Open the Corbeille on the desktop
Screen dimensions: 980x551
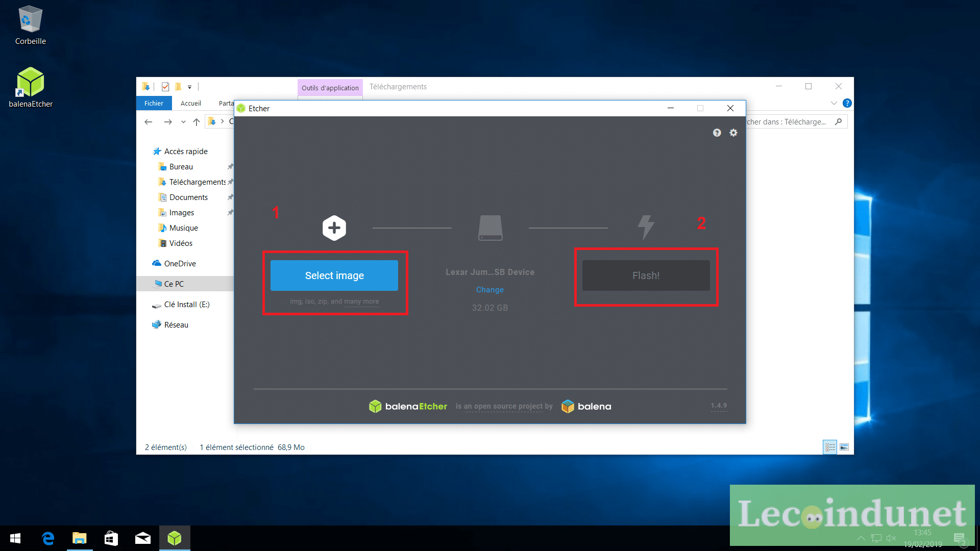click(30, 21)
